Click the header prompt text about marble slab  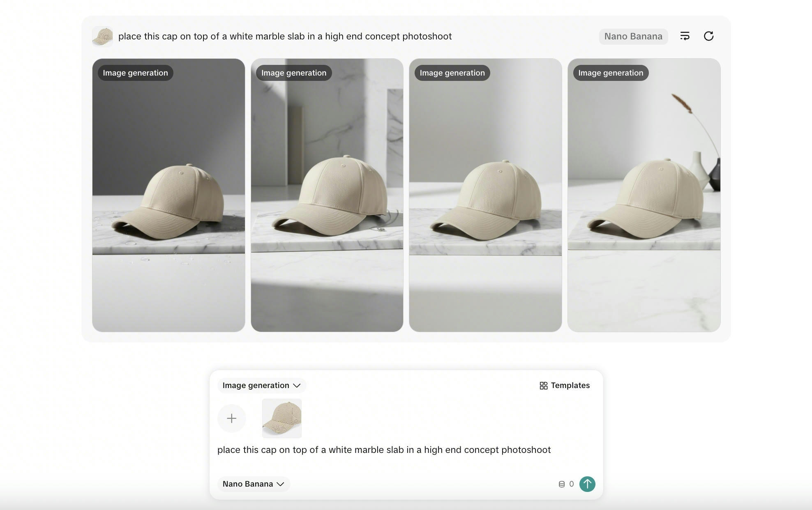click(x=285, y=36)
